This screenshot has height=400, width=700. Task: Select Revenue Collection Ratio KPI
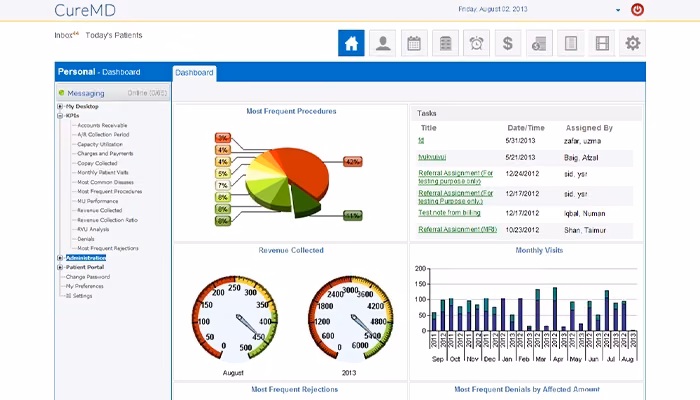coord(108,220)
